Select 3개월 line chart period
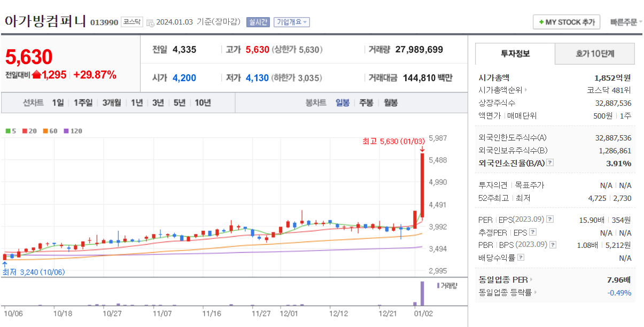The height and width of the screenshot is (327, 644). click(x=112, y=103)
